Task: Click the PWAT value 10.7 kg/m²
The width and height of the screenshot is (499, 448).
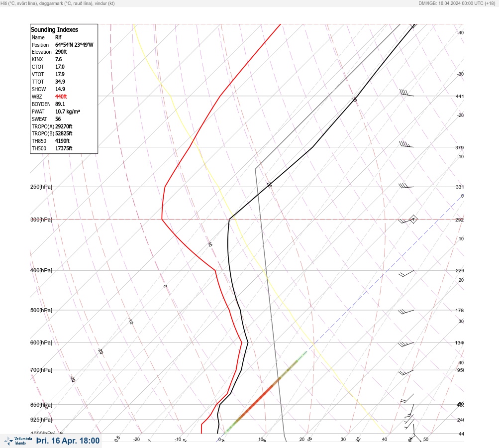Action: point(68,112)
